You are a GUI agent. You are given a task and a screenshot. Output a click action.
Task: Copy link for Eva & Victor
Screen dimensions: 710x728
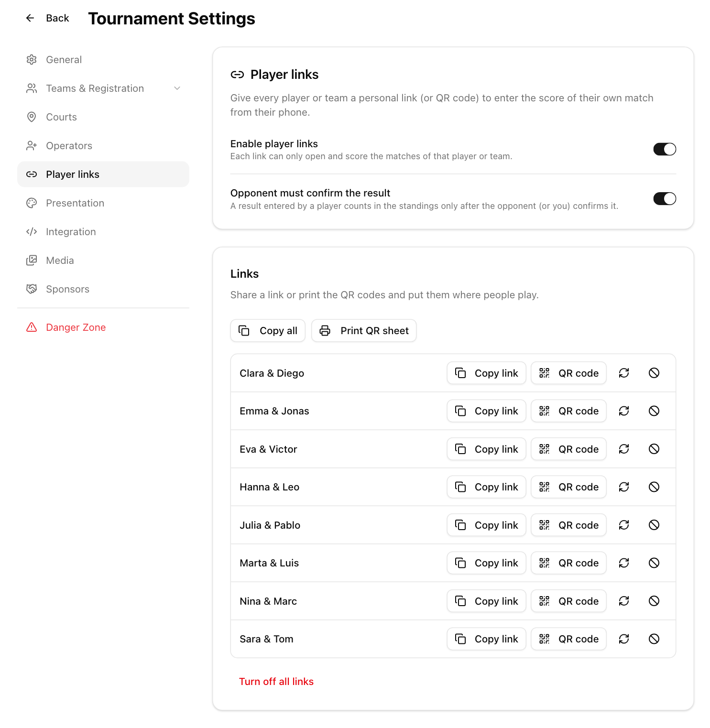[x=486, y=449]
